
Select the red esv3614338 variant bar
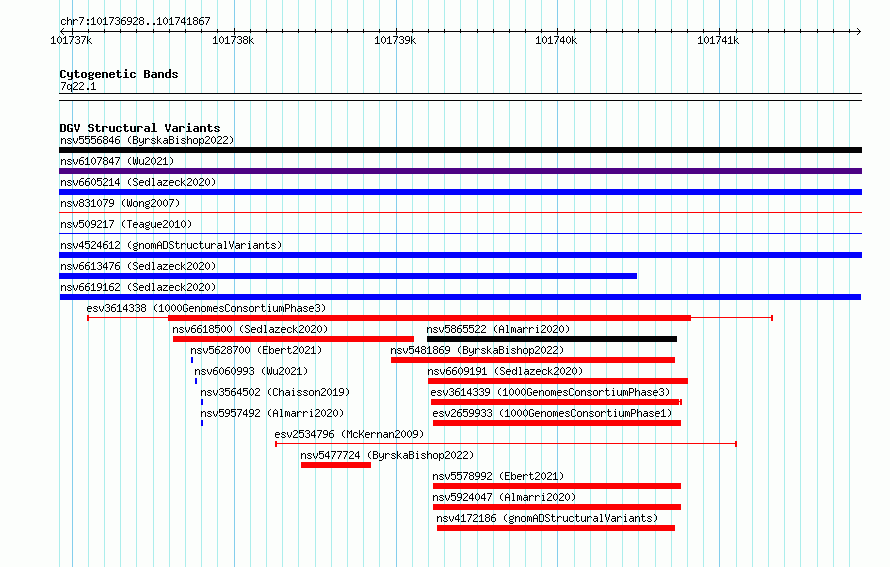[x=429, y=318]
